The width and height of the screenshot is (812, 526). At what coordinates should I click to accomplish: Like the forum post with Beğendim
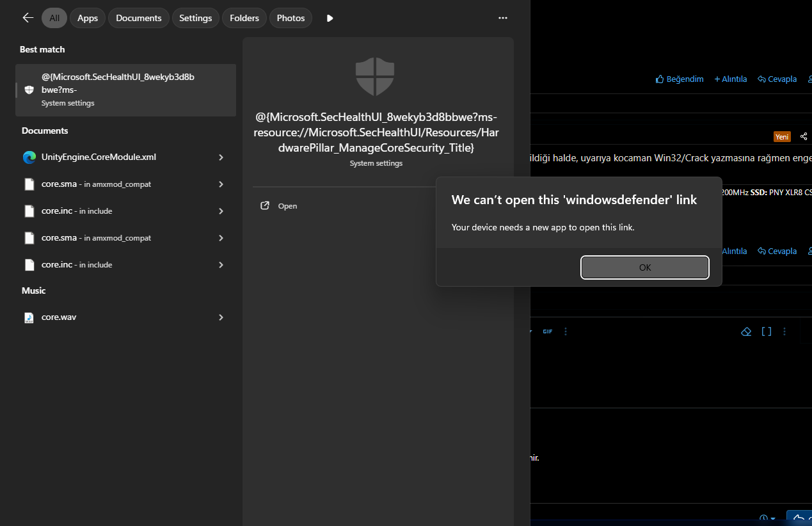coord(680,79)
